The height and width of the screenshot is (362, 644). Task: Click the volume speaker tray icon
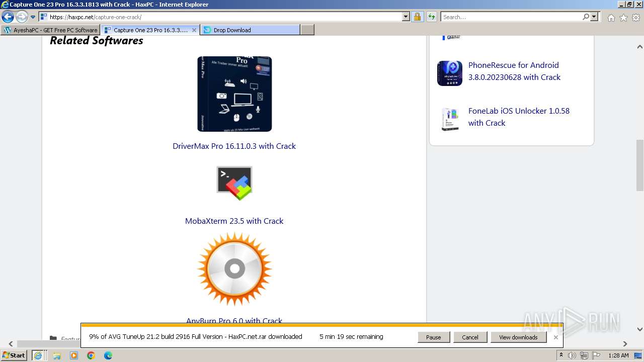click(572, 355)
